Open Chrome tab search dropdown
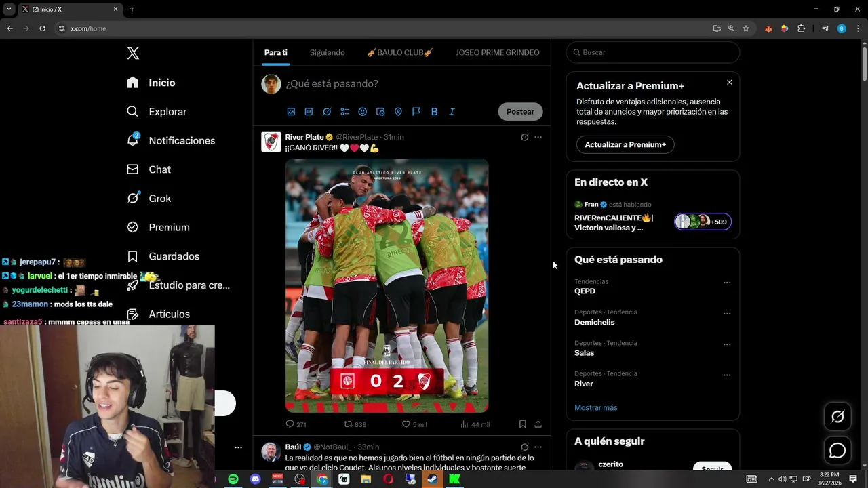Screen dimensions: 868x488 coord(9,9)
